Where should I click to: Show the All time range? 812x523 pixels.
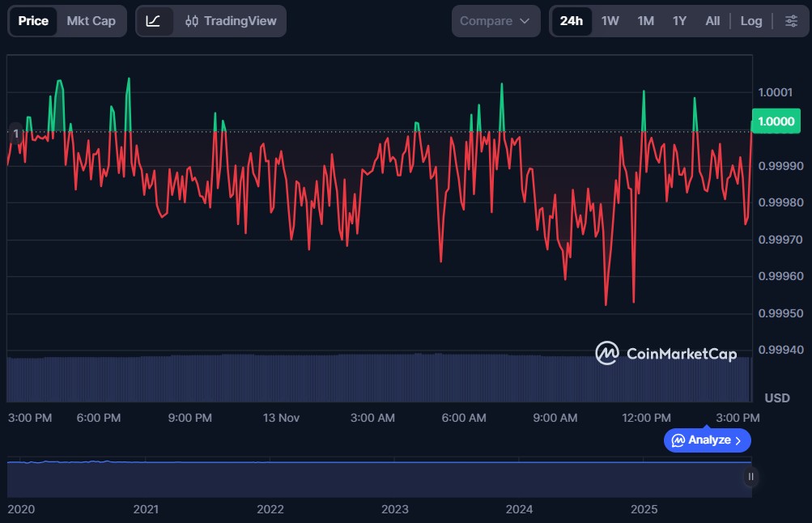(712, 21)
